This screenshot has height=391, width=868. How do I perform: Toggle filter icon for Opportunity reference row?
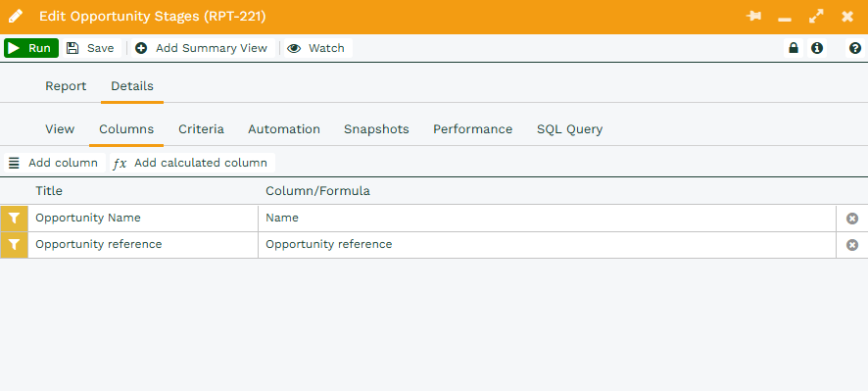point(15,245)
